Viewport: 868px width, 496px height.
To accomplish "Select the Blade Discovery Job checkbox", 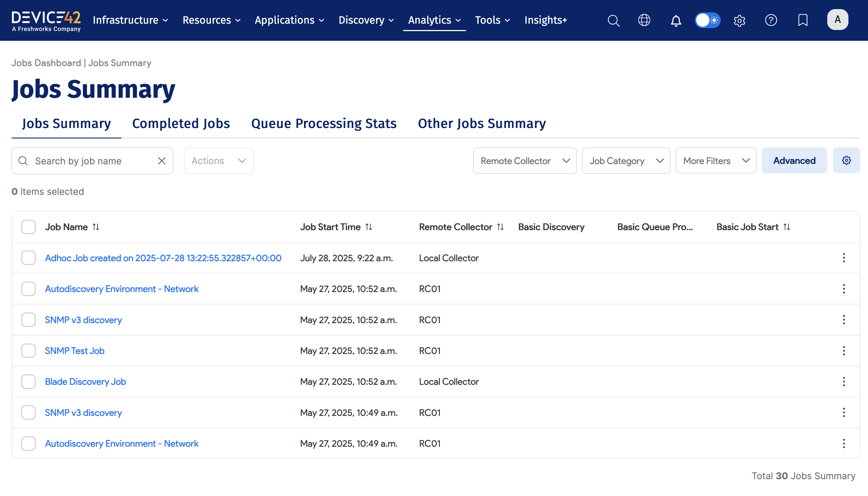I will [28, 381].
